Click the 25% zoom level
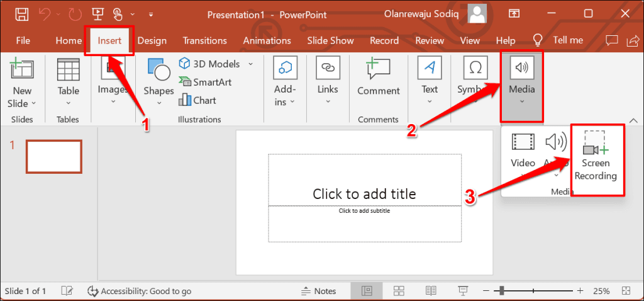Screen dimensions: 644x301 (601, 291)
